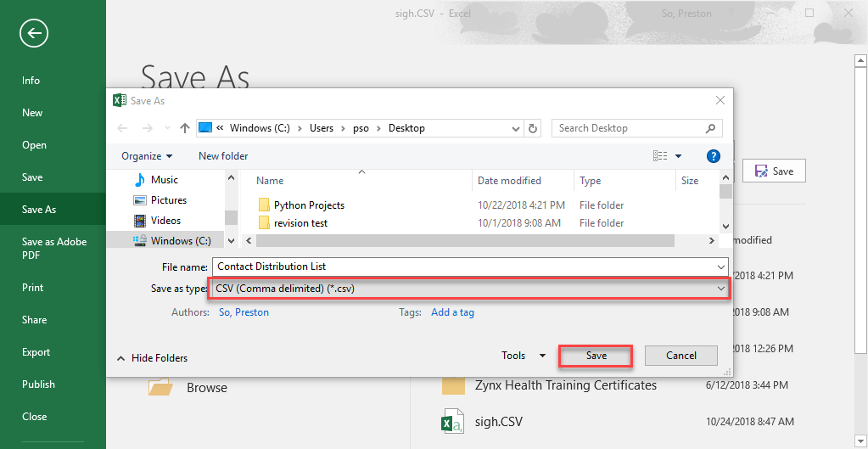Change view layout icon in dialog
The height and width of the screenshot is (449, 868).
tap(660, 156)
